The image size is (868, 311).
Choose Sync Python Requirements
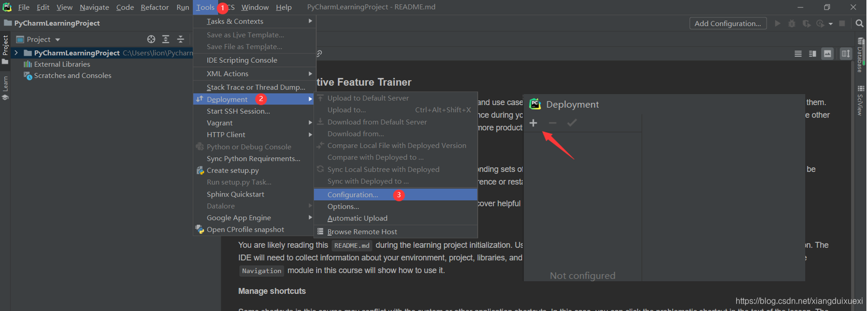coord(255,158)
